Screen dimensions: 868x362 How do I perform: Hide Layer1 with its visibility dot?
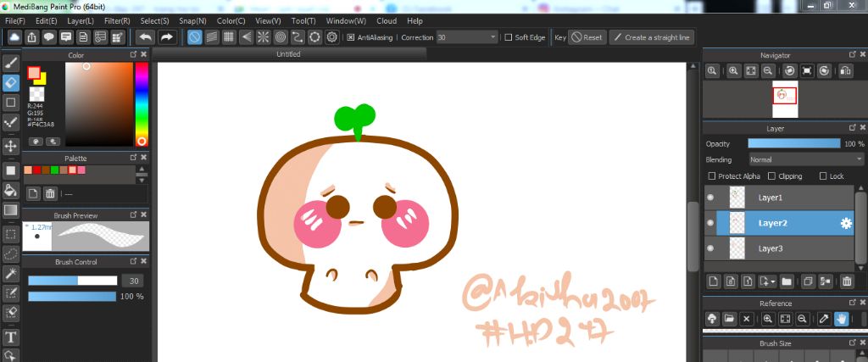pyautogui.click(x=710, y=198)
